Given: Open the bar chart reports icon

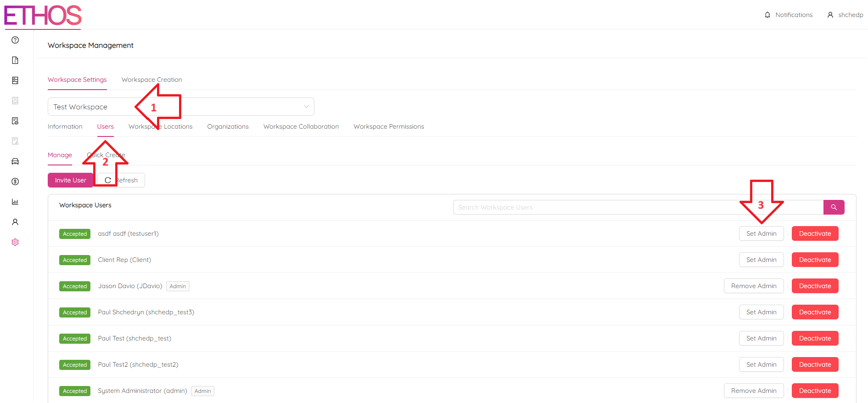Looking at the screenshot, I should [15, 202].
